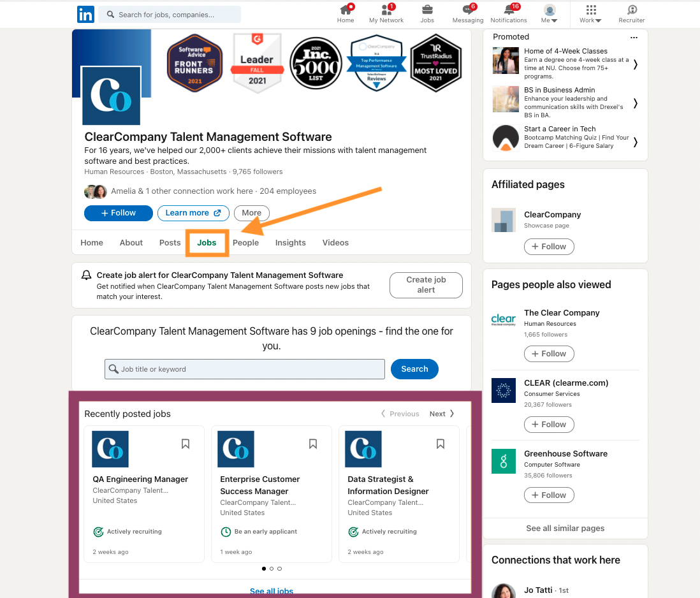This screenshot has width=700, height=598.
Task: Click the QA Engineering Manager company logo
Action: (110, 449)
